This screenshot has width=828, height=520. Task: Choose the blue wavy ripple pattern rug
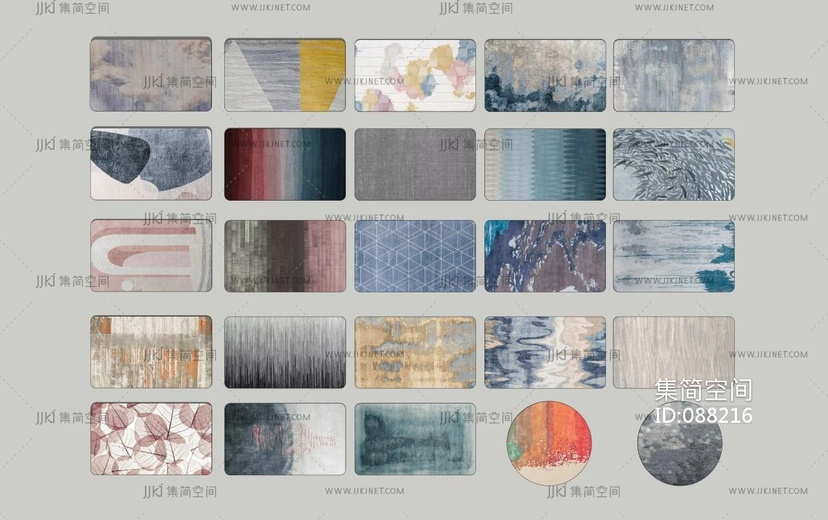(545, 352)
